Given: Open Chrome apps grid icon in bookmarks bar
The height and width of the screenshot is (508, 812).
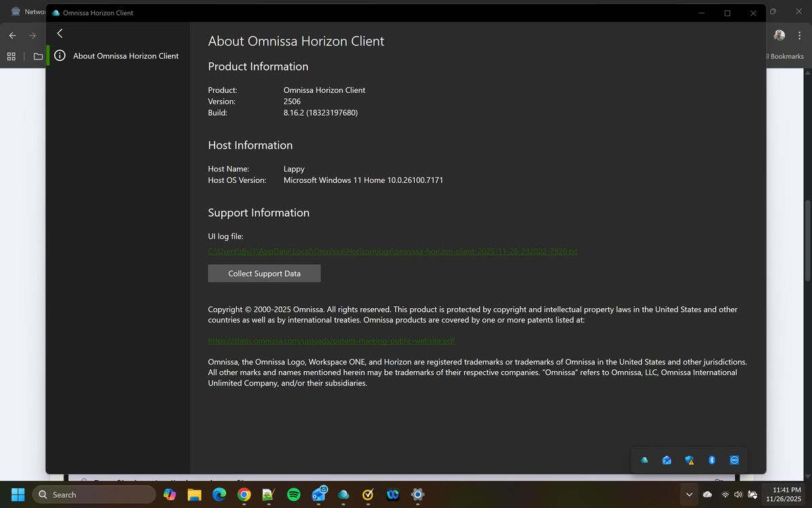Looking at the screenshot, I should pyautogui.click(x=12, y=56).
